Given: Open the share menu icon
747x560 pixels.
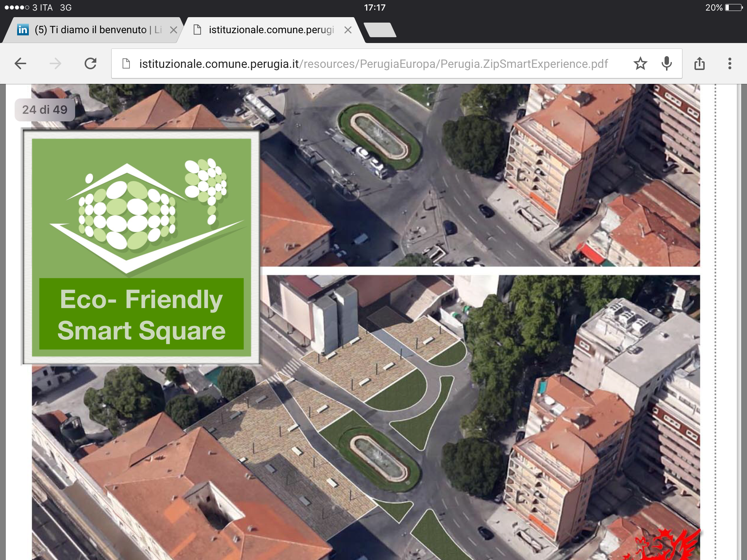Looking at the screenshot, I should pos(699,64).
